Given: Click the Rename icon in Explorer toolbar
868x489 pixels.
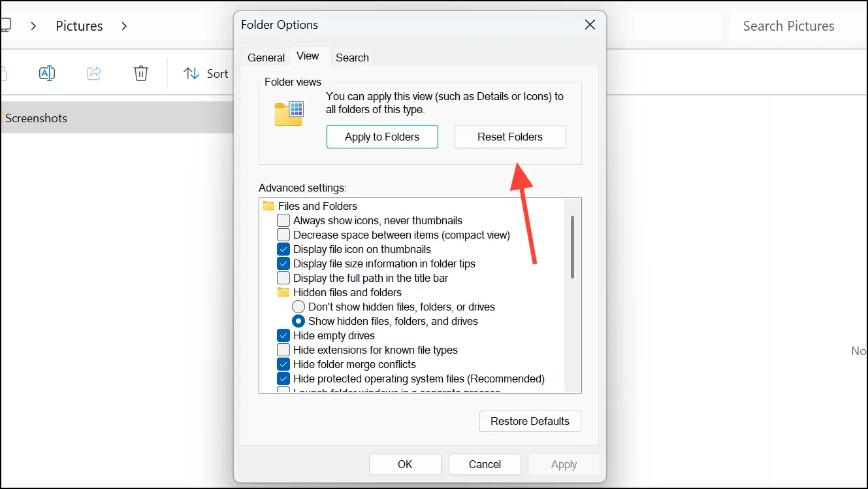Looking at the screenshot, I should 47,73.
